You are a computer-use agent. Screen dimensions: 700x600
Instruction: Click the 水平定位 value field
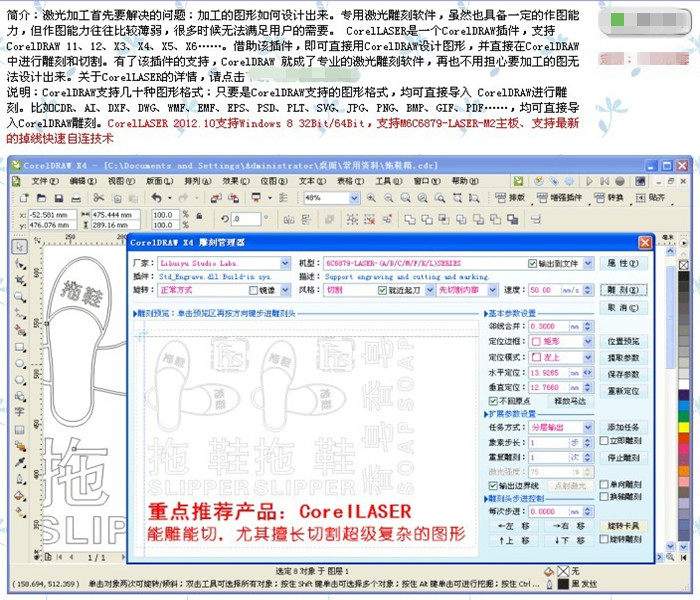555,373
